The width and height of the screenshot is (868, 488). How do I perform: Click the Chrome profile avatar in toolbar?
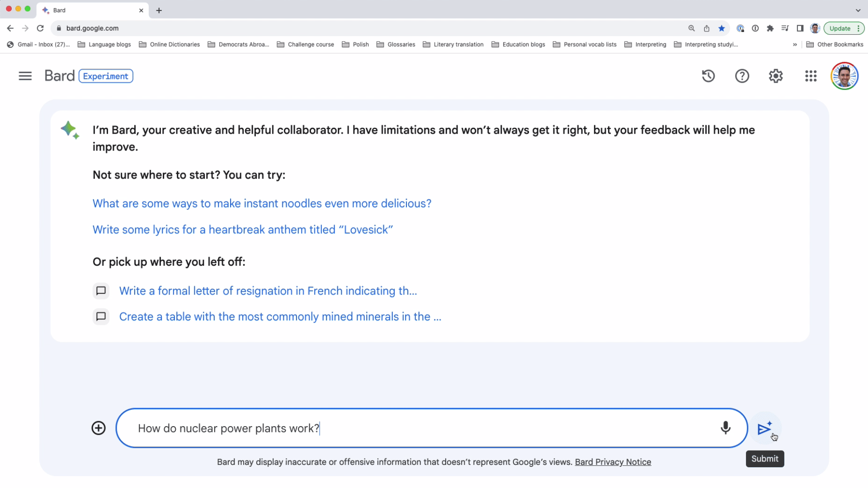click(x=815, y=28)
